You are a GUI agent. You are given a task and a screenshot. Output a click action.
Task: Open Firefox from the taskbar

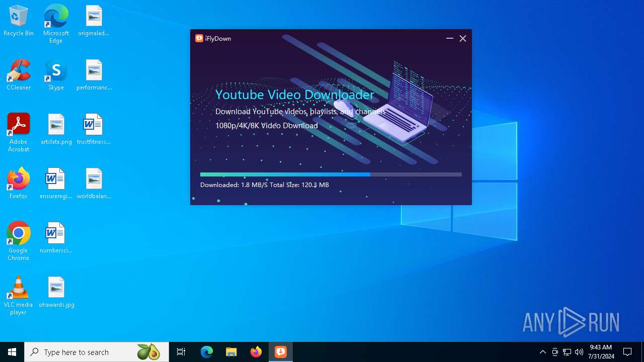(x=256, y=352)
